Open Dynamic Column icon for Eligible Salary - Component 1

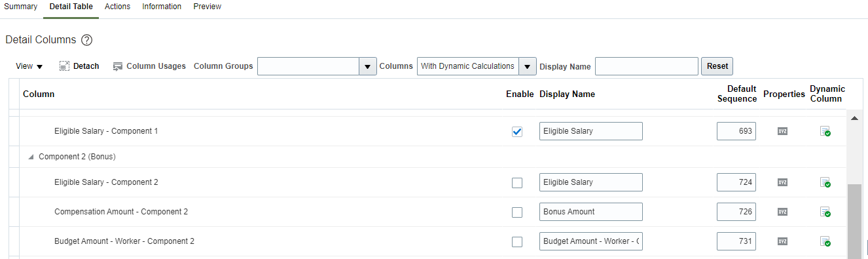click(x=825, y=131)
